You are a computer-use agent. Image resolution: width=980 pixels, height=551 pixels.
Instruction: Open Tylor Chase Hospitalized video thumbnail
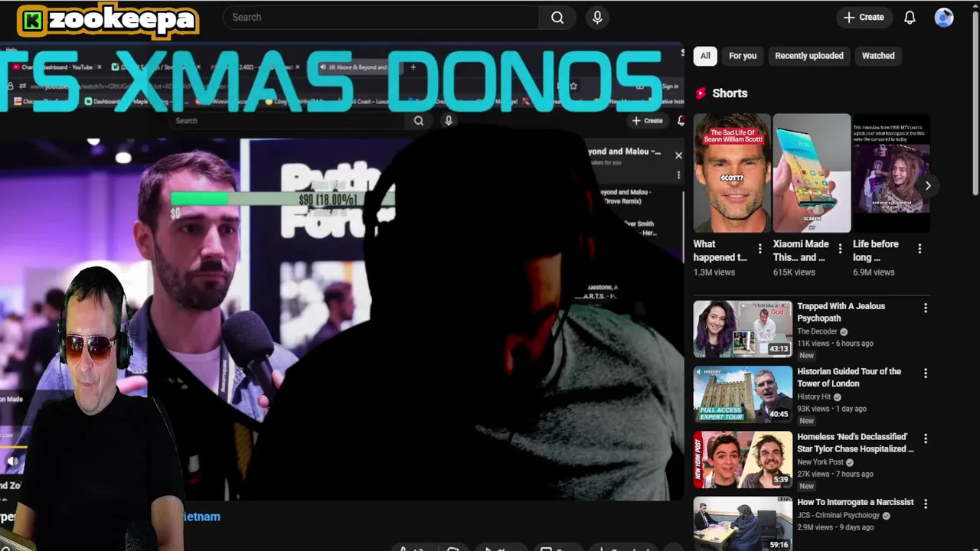tap(743, 459)
